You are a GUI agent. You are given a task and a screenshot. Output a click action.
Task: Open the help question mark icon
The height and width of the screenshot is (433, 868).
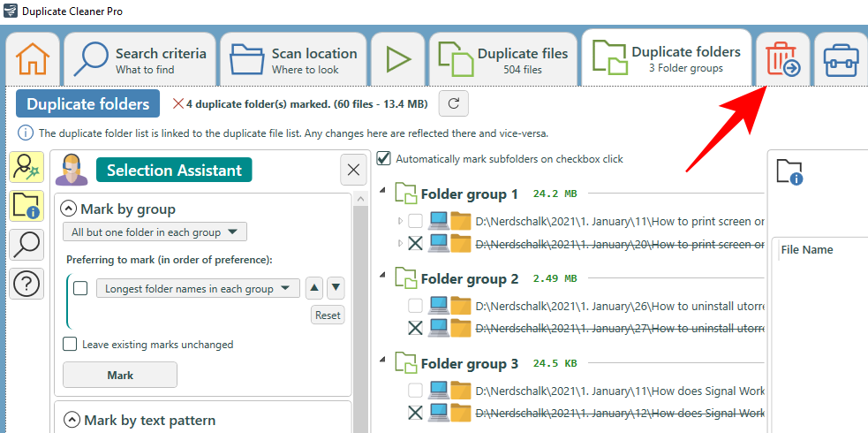point(26,285)
